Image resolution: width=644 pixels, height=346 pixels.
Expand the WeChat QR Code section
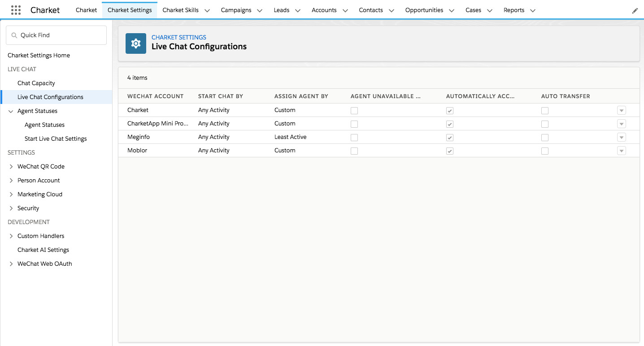[x=11, y=166]
